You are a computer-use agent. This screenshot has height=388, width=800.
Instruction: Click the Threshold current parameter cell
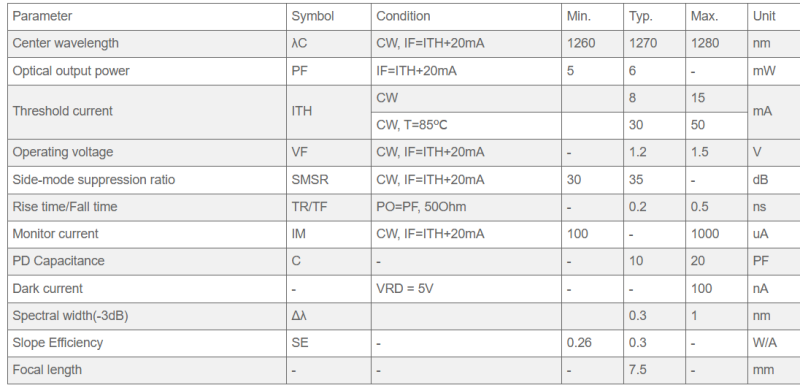(x=147, y=112)
